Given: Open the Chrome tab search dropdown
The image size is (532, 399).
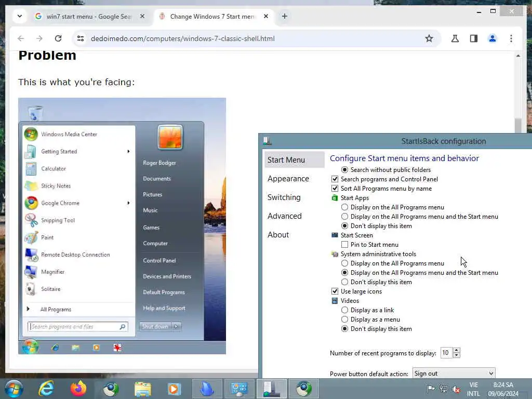Looking at the screenshot, I should pos(19,16).
